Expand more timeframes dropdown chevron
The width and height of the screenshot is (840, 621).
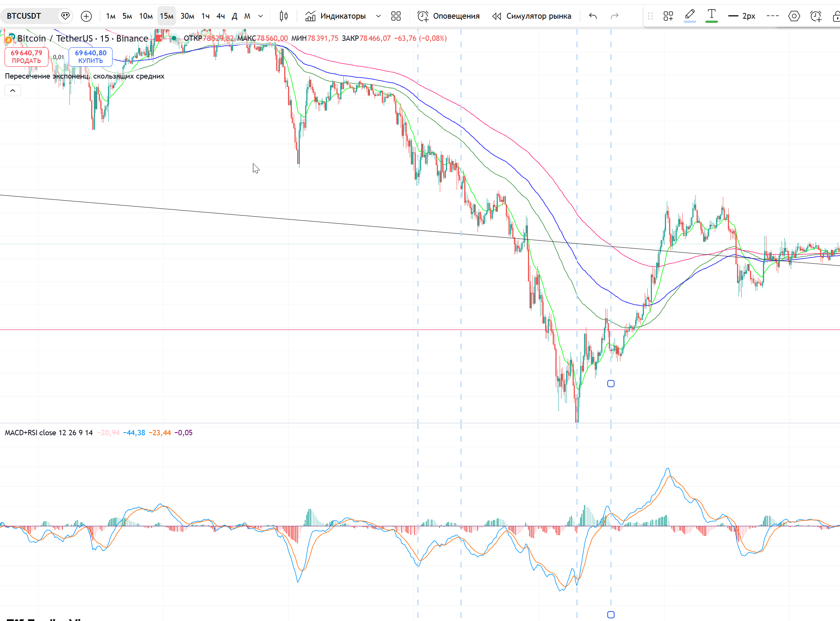261,16
